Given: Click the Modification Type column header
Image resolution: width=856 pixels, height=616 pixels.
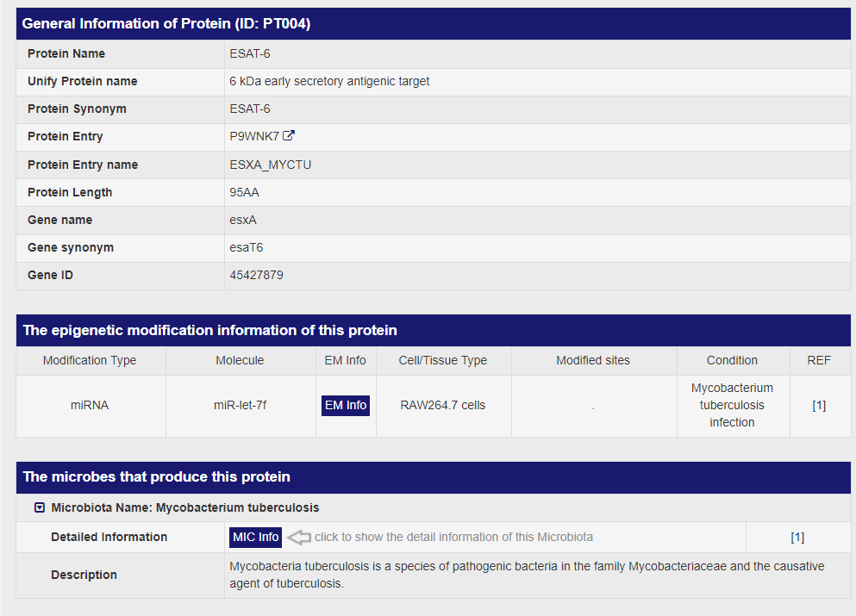Looking at the screenshot, I should click(90, 360).
